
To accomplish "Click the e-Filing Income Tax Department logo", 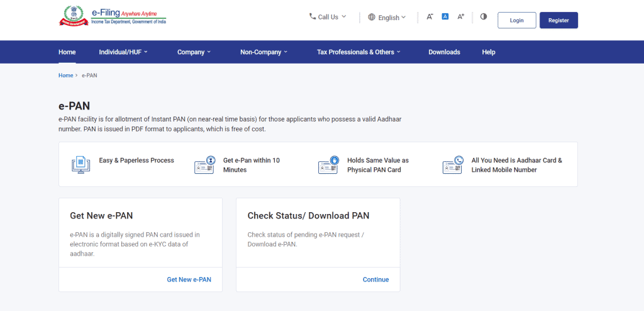I will [113, 16].
